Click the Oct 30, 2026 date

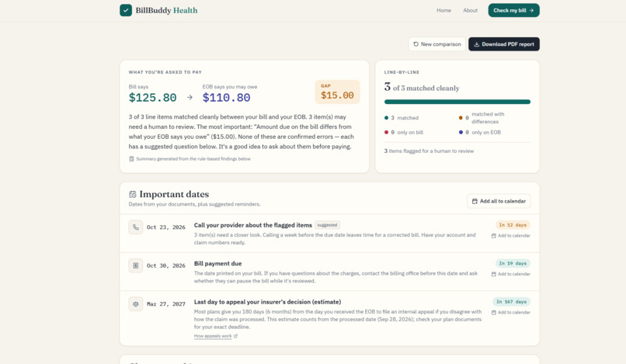point(166,265)
